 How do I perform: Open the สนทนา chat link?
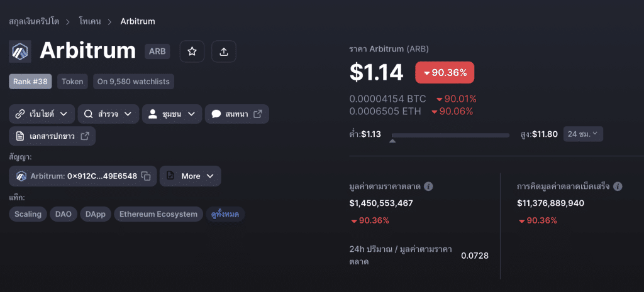click(236, 114)
